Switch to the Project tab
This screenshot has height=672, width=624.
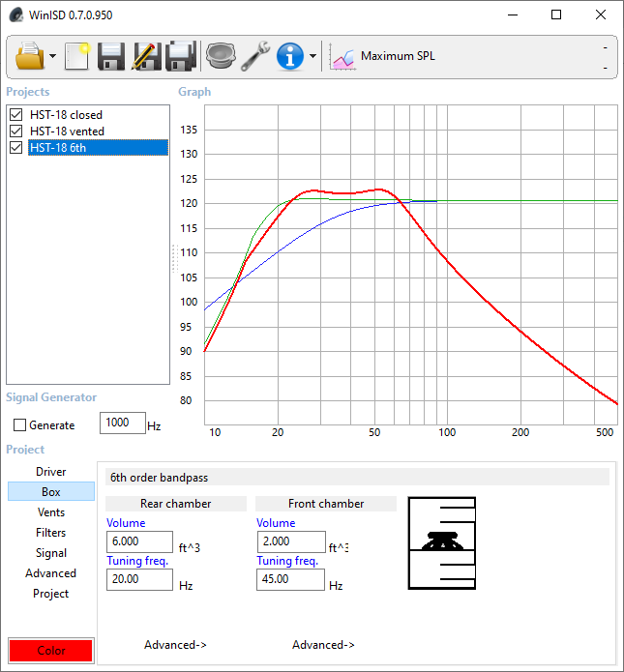(51, 594)
